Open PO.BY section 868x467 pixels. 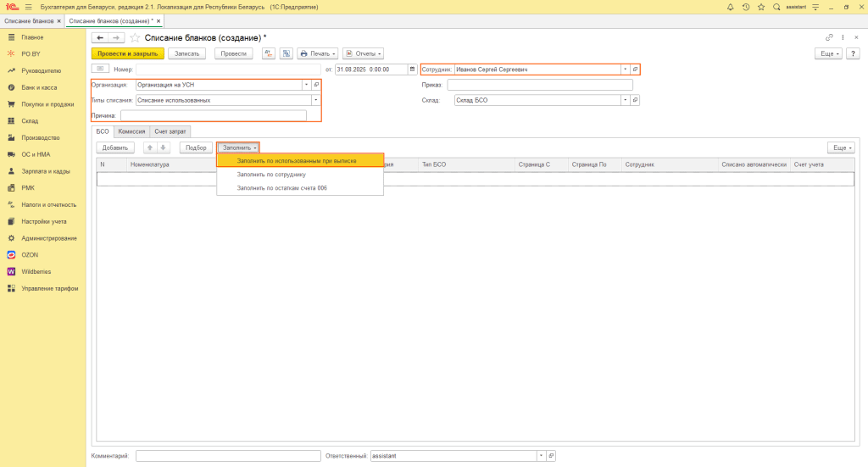pyautogui.click(x=31, y=53)
